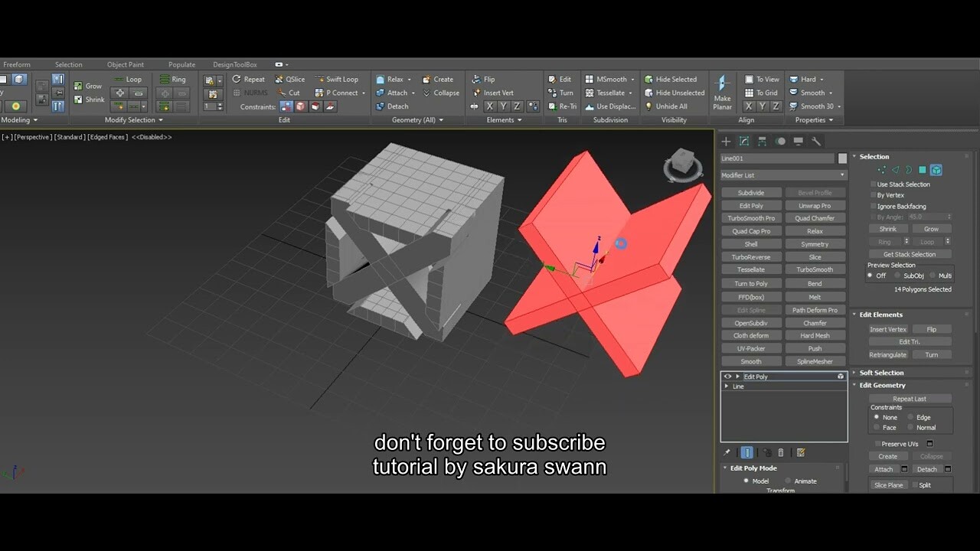Click the Unwrap Pro modifier button

tap(815, 206)
